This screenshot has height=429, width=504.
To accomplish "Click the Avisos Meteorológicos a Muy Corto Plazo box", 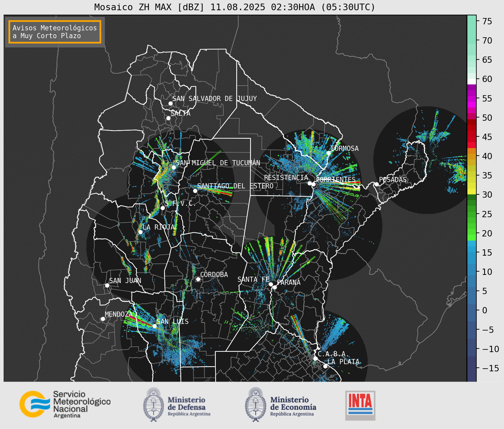I will click(x=55, y=32).
